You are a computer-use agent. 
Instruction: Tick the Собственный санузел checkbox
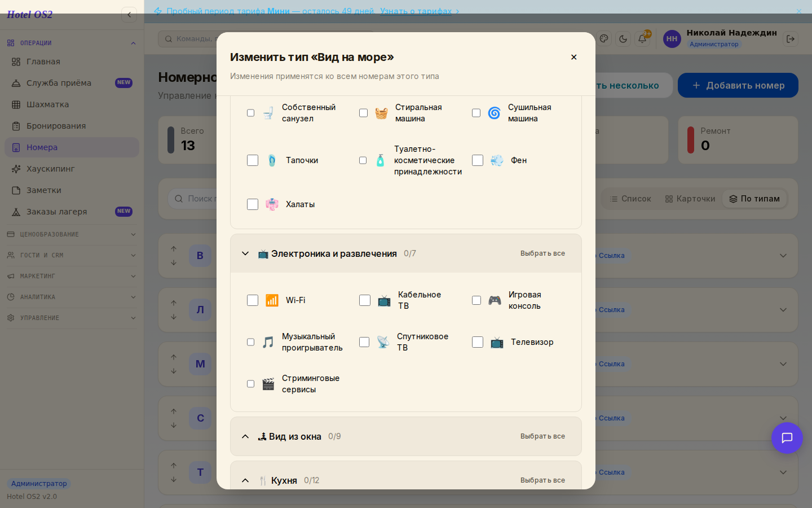pyautogui.click(x=250, y=113)
